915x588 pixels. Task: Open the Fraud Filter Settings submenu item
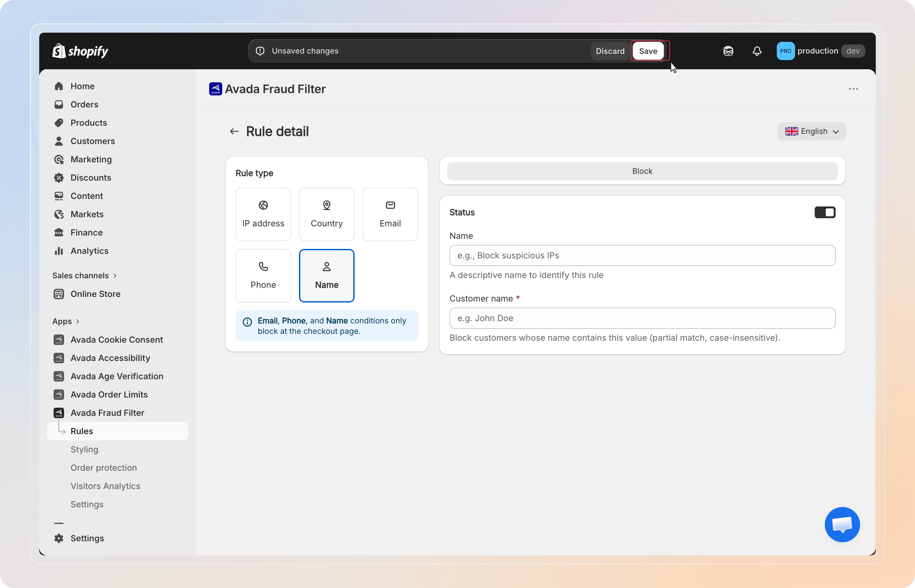[87, 504]
